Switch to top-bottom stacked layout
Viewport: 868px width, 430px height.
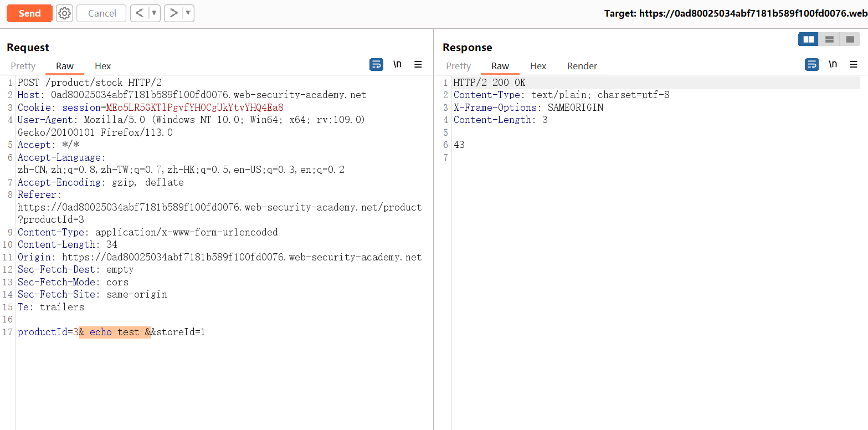point(829,39)
